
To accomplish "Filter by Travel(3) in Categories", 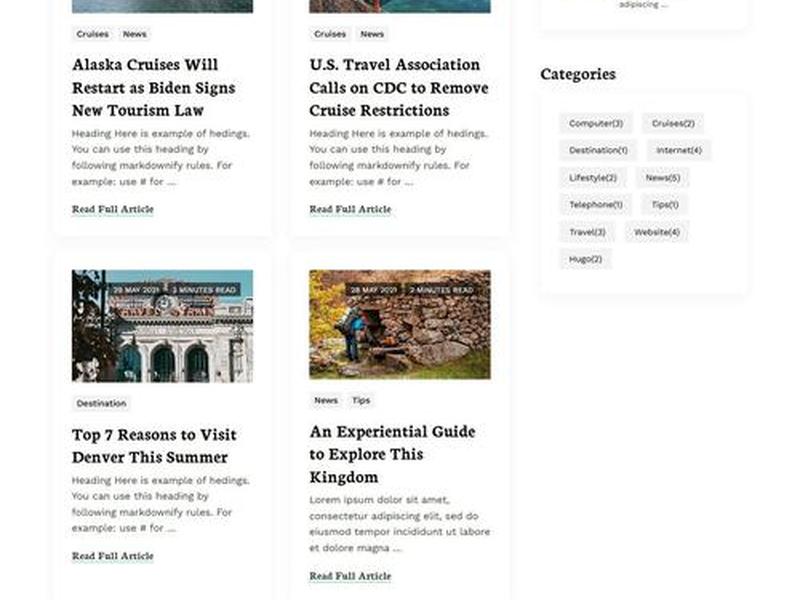I will point(587,232).
